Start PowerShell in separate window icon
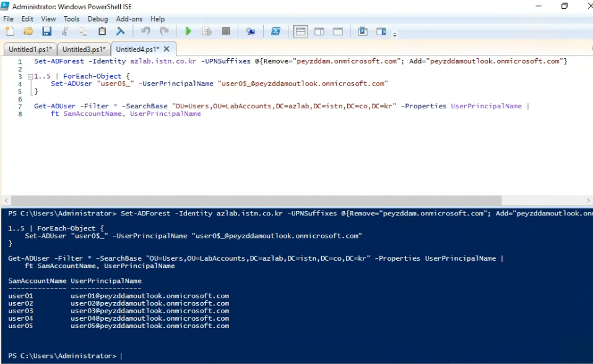Image resolution: width=593 pixels, height=364 pixels. (275, 32)
